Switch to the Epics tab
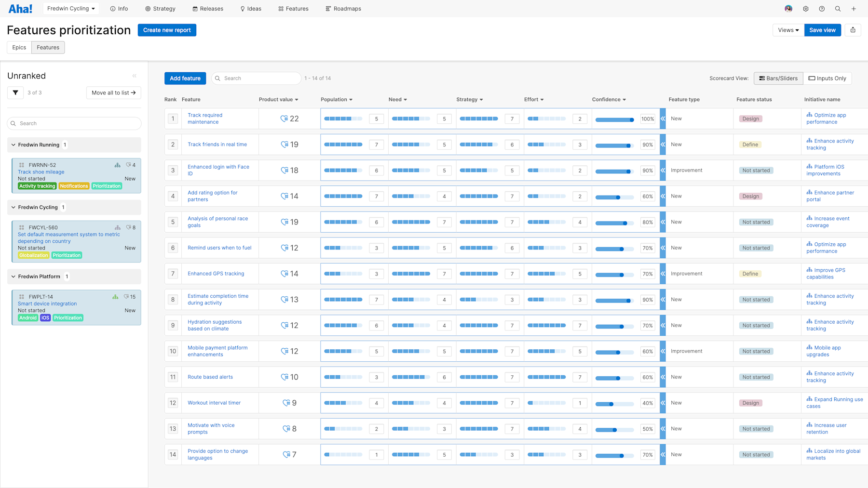This screenshot has width=868, height=488. (x=19, y=47)
